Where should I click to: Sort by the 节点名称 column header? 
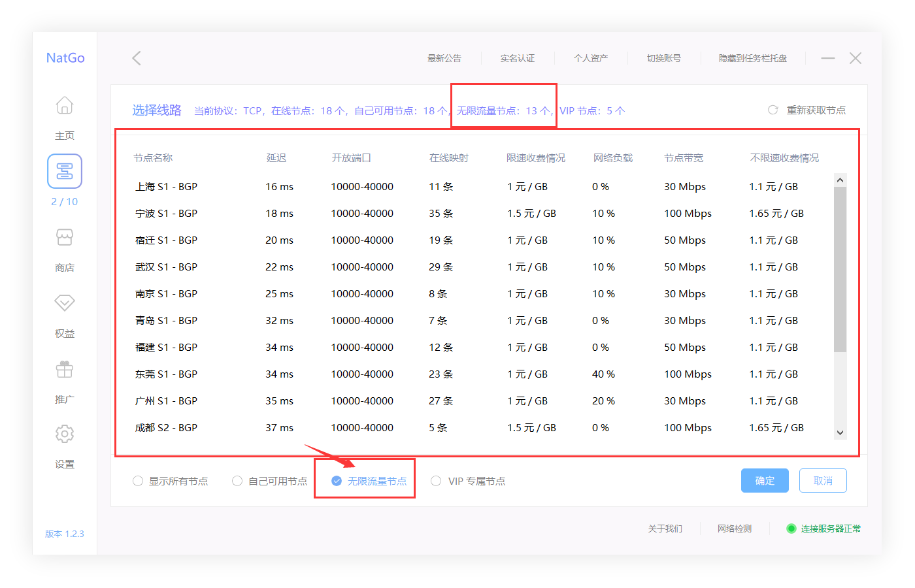pyautogui.click(x=153, y=157)
